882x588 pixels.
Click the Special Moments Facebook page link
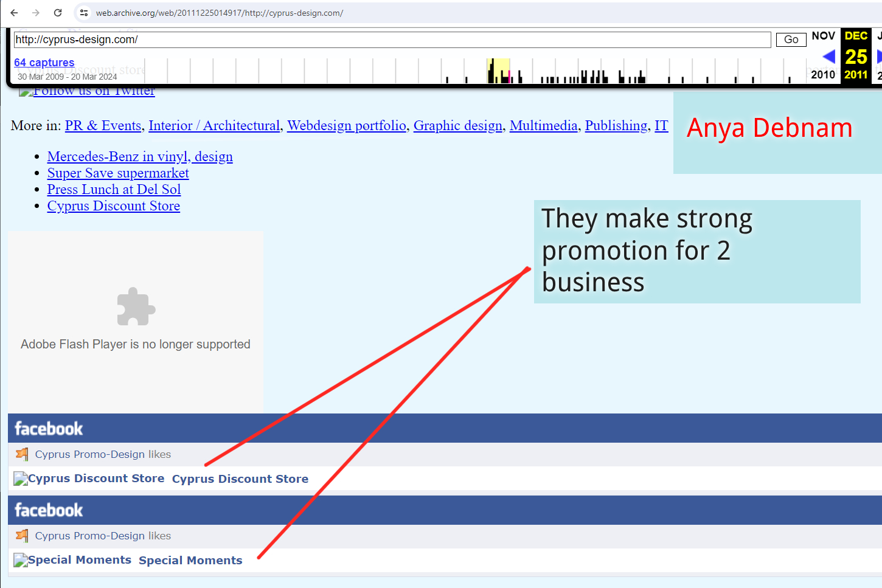point(190,561)
